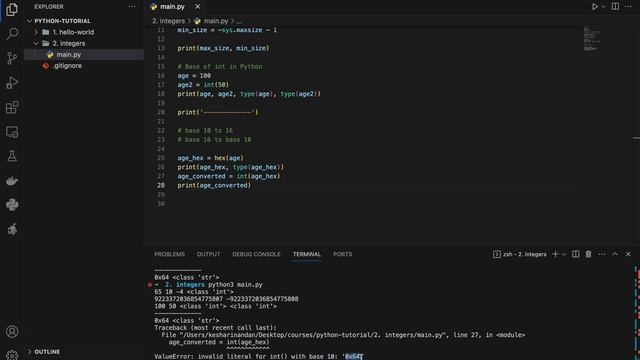Open terminal panel more actions

pos(602,254)
